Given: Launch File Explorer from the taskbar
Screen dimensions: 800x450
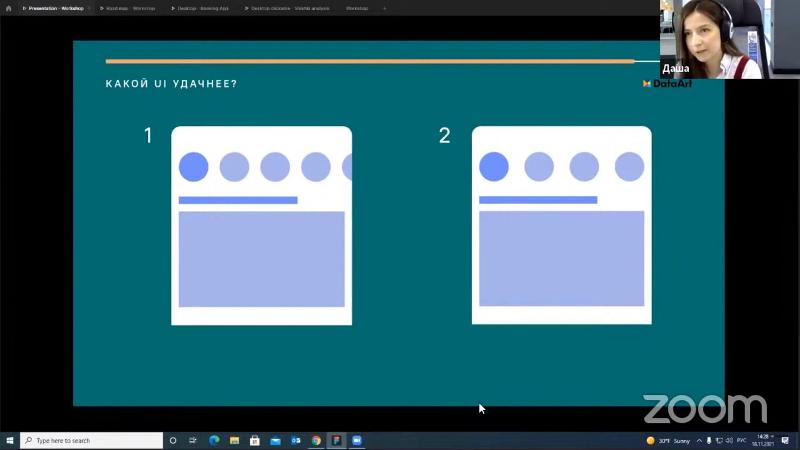Looking at the screenshot, I should coord(234,440).
